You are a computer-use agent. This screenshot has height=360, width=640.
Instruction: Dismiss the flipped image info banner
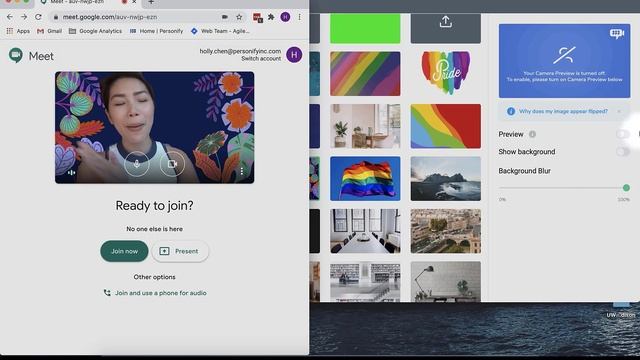click(619, 111)
